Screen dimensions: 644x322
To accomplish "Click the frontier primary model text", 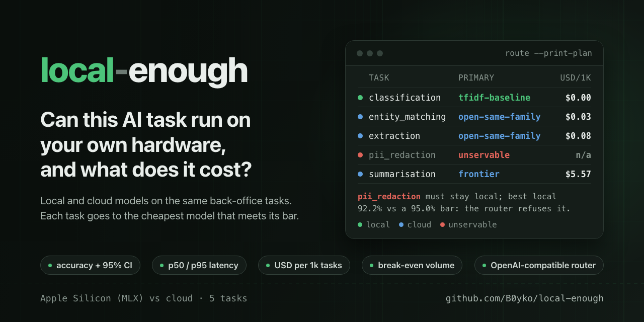I will point(479,174).
